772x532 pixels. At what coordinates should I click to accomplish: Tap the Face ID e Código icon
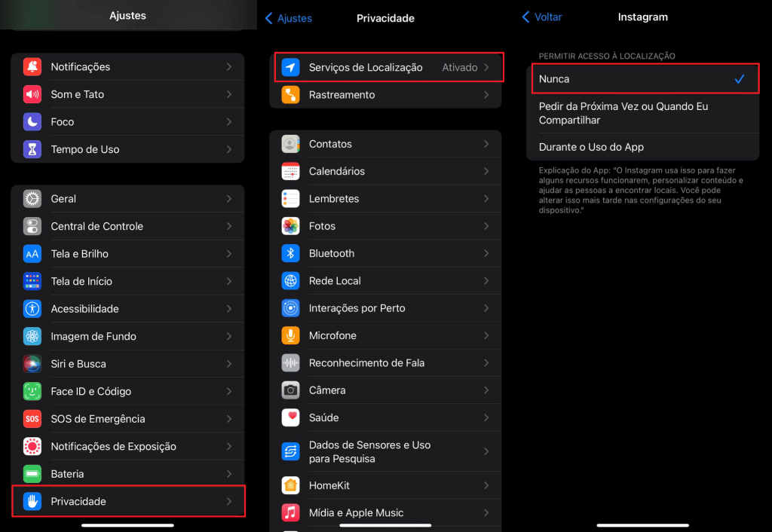tap(32, 392)
